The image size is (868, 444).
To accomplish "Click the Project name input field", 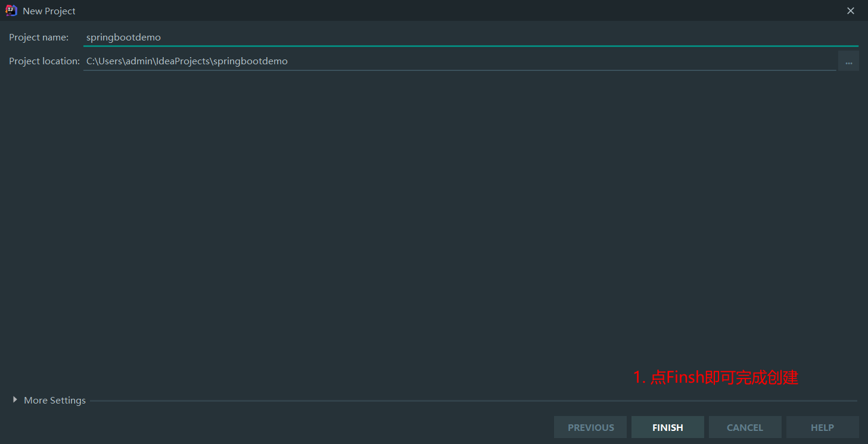I will click(x=471, y=37).
